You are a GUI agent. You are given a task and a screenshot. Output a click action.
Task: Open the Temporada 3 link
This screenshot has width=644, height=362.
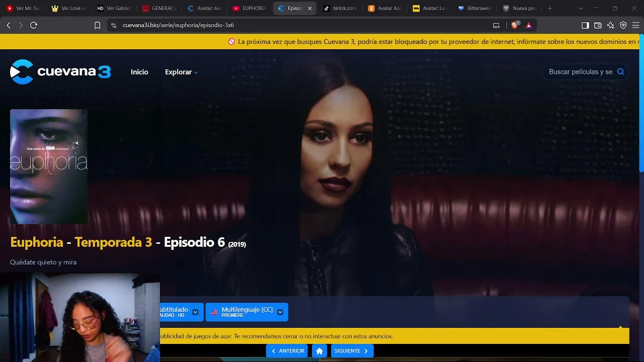tap(113, 242)
